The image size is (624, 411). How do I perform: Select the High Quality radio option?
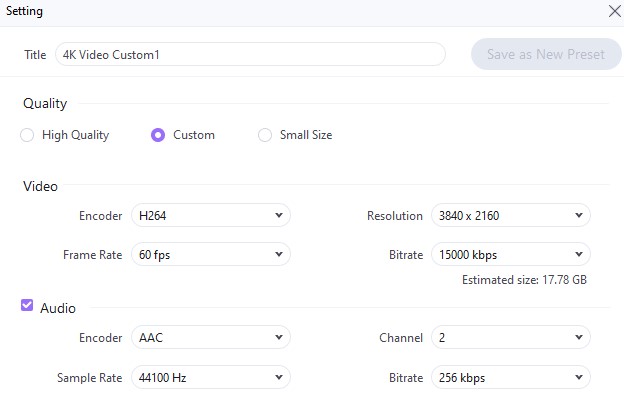[27, 135]
